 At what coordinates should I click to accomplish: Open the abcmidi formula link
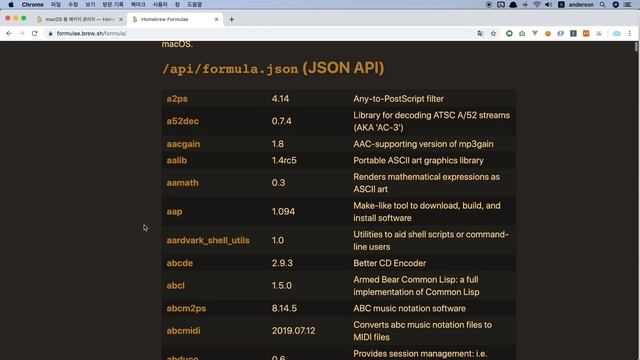tap(183, 331)
